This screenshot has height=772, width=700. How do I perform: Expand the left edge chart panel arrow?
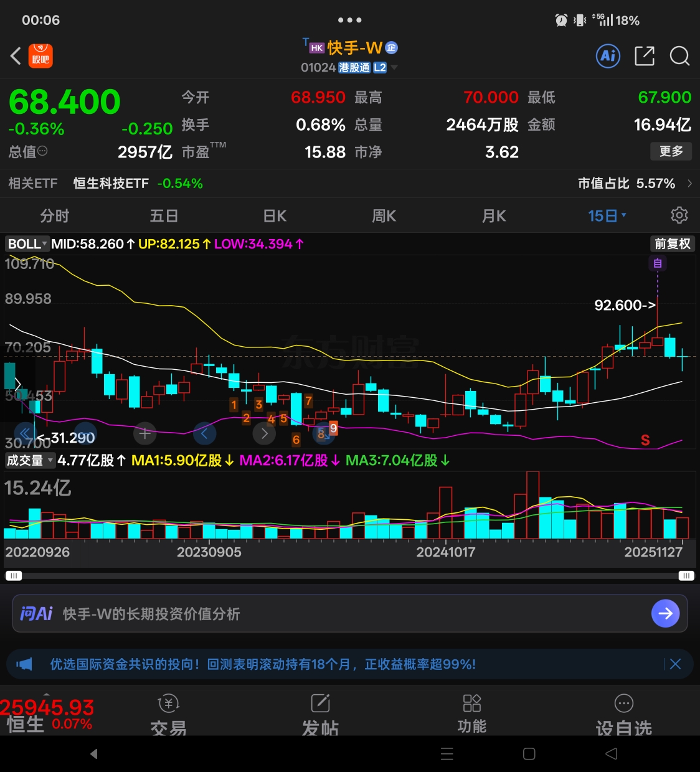17,385
